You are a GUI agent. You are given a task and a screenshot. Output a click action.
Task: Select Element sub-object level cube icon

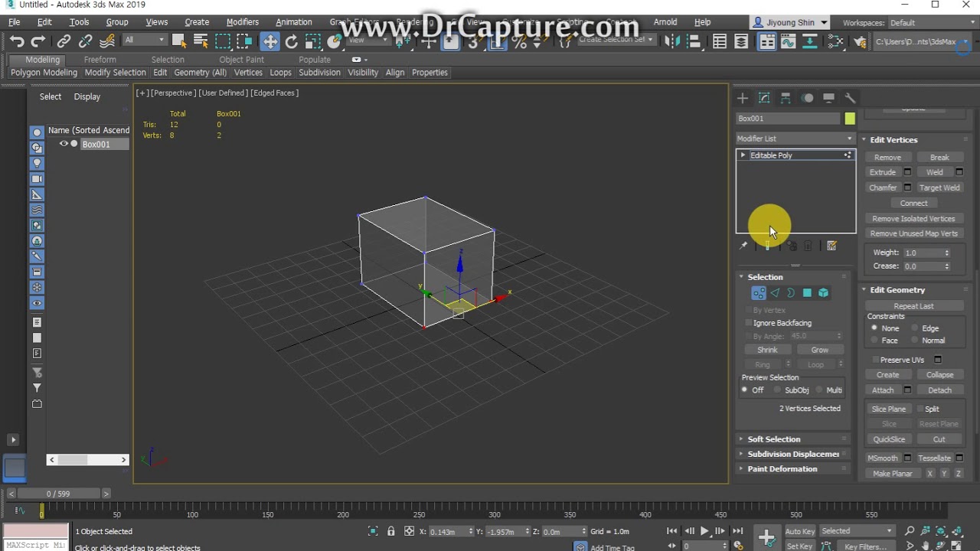[823, 293]
